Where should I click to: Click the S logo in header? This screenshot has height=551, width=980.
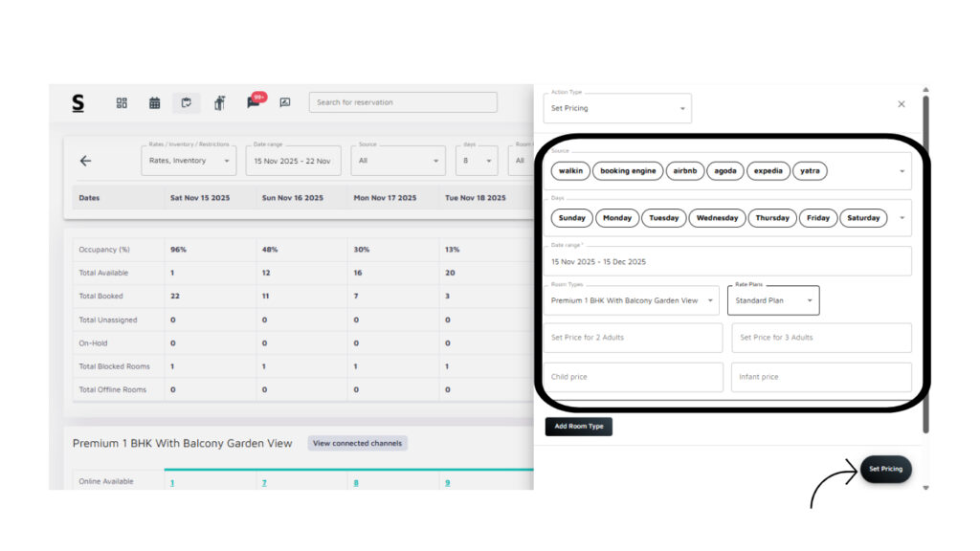click(78, 103)
